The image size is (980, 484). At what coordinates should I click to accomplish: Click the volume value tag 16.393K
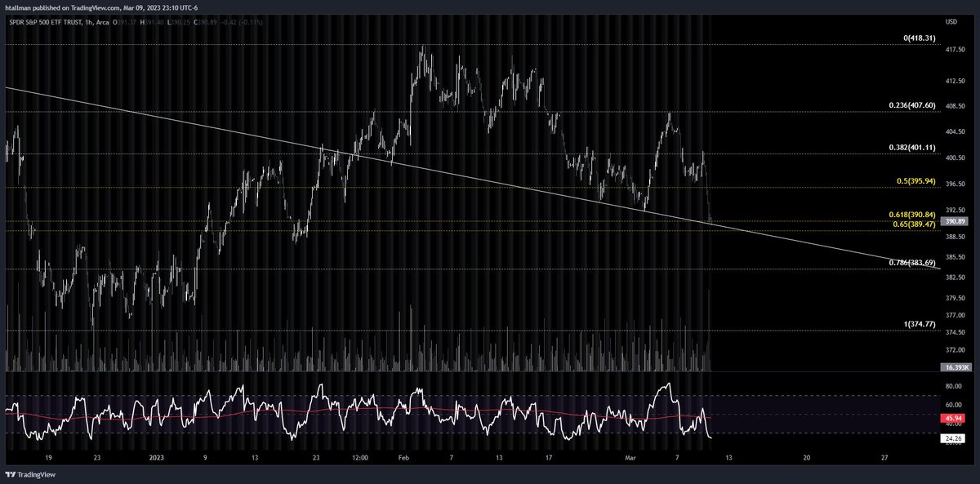click(955, 368)
